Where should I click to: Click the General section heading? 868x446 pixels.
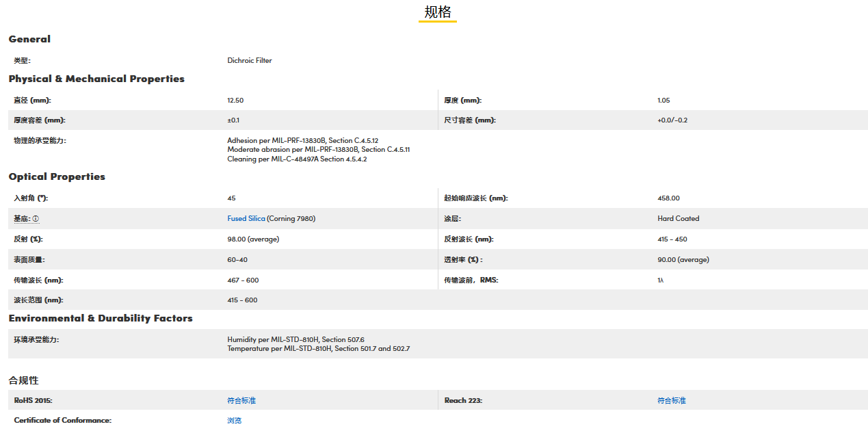tap(29, 39)
